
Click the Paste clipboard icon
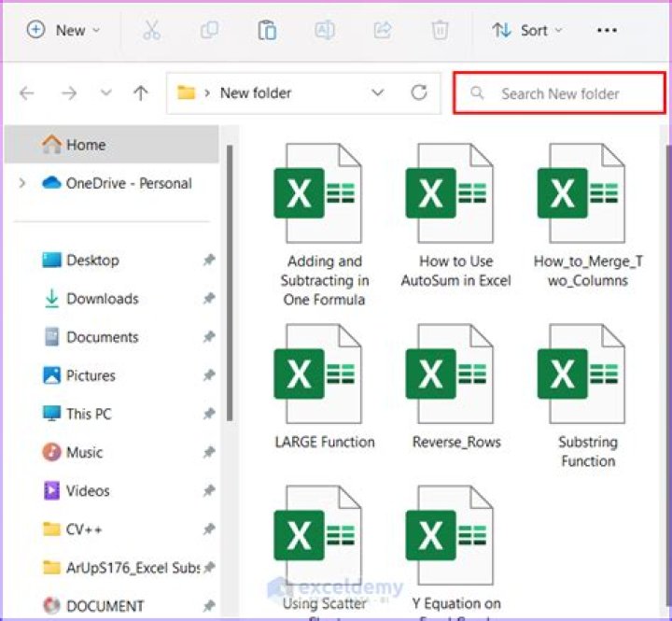(x=267, y=31)
